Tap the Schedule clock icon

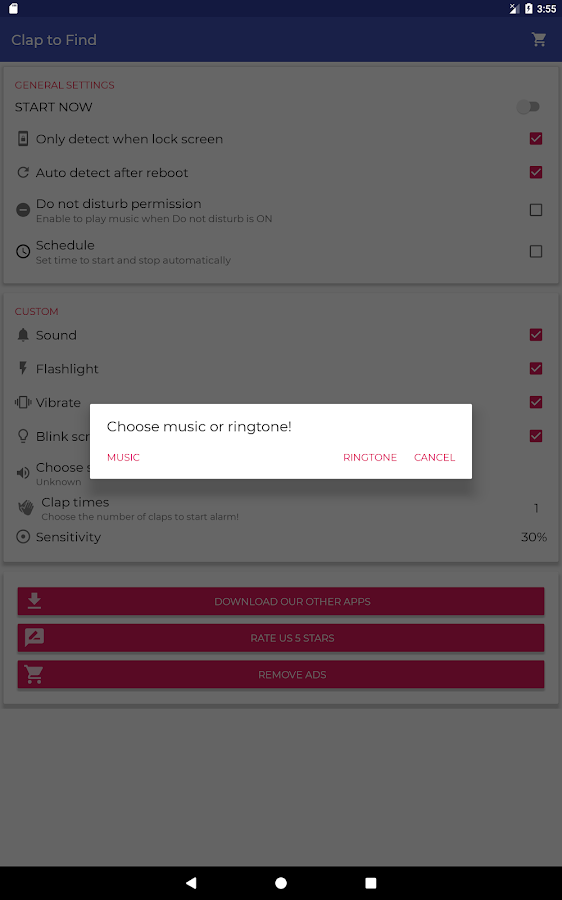click(x=23, y=251)
